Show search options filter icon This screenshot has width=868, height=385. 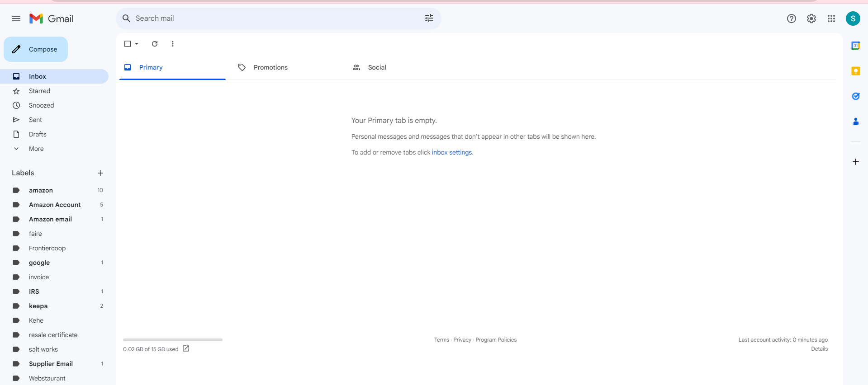click(429, 19)
